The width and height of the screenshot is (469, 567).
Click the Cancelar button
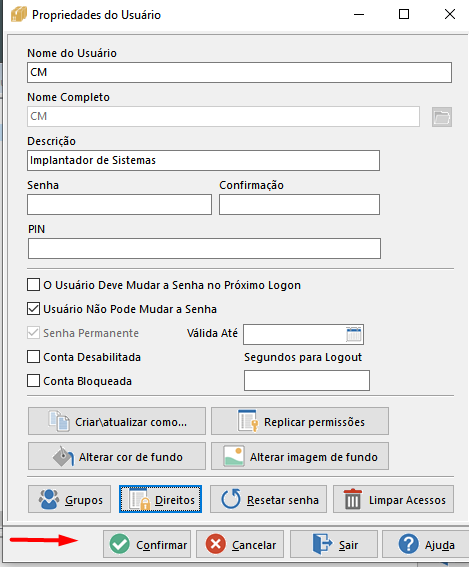tap(240, 544)
